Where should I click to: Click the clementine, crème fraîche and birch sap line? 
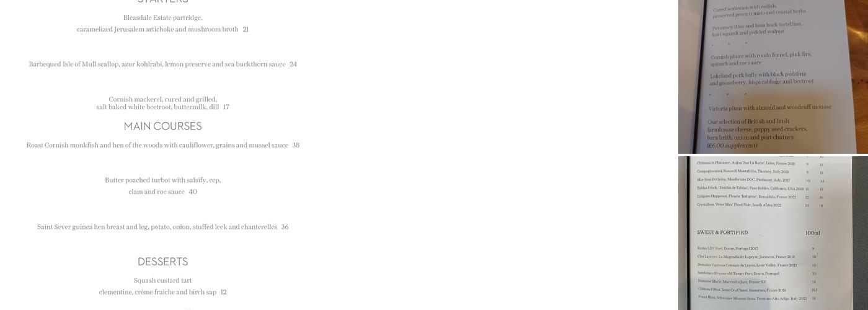(163, 292)
